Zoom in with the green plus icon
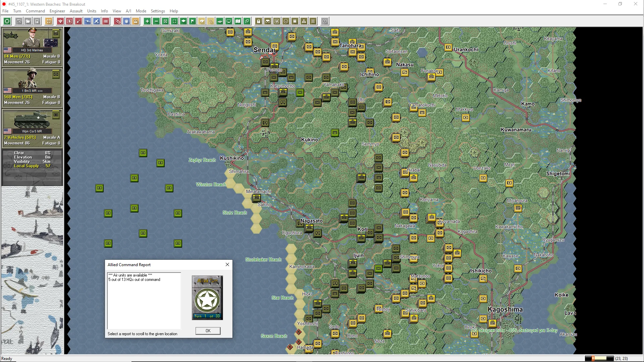 tap(147, 21)
